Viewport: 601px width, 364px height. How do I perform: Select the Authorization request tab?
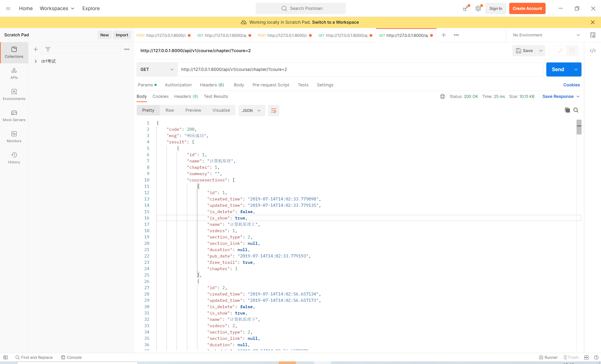178,85
